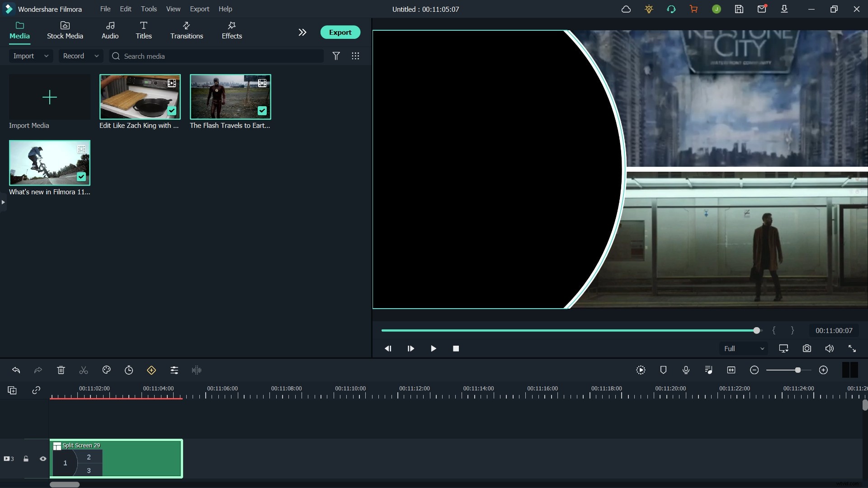The height and width of the screenshot is (488, 868).
Task: Open the Record dropdown
Action: coord(80,56)
